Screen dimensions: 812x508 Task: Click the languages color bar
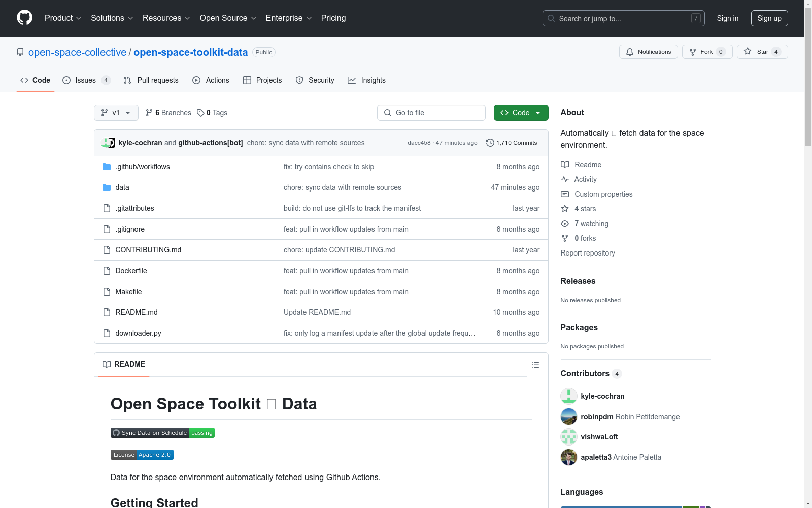coord(635,506)
